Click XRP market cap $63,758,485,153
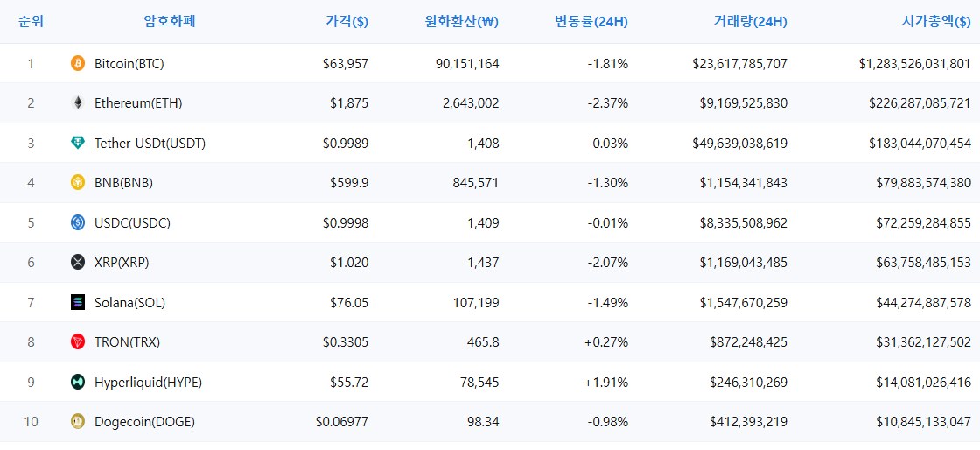Image resolution: width=980 pixels, height=450 pixels. [924, 263]
